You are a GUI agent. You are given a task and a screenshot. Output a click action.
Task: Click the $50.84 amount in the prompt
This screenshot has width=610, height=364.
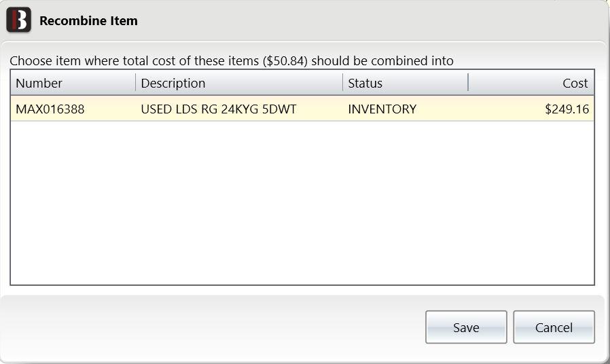(285, 61)
